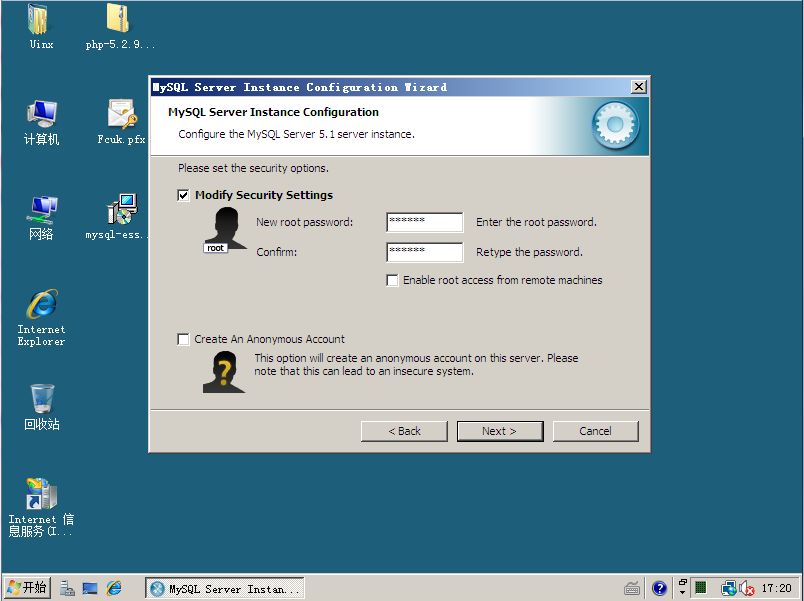The image size is (804, 601).
Task: Click the root user silhouette icon
Action: pyautogui.click(x=225, y=230)
